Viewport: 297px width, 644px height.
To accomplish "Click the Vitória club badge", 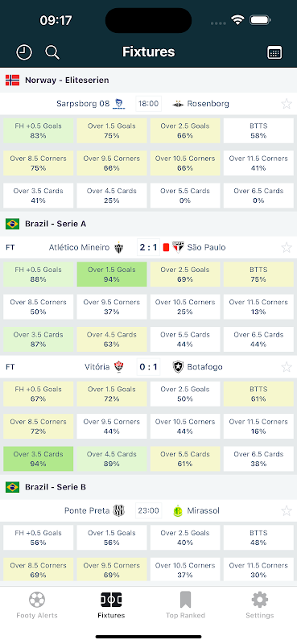I will tap(118, 367).
